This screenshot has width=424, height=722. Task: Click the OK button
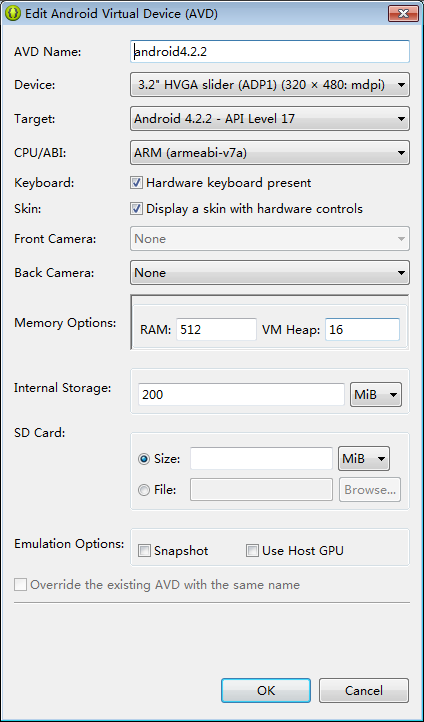point(266,690)
